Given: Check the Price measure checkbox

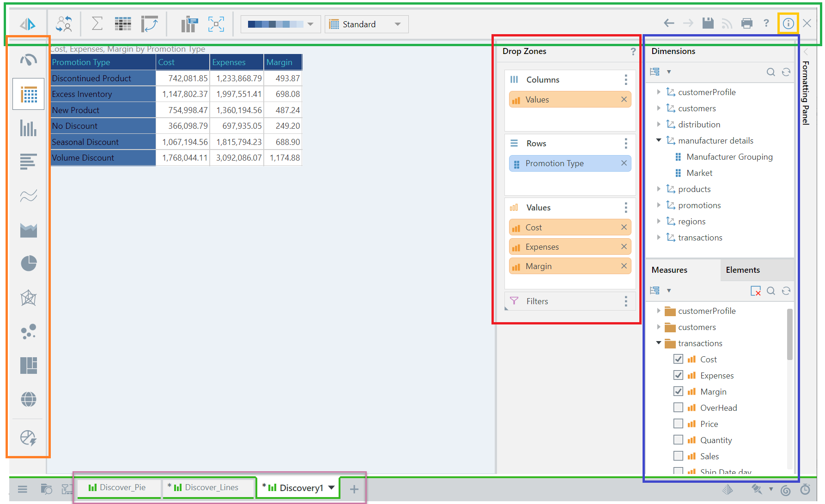Looking at the screenshot, I should tap(678, 424).
